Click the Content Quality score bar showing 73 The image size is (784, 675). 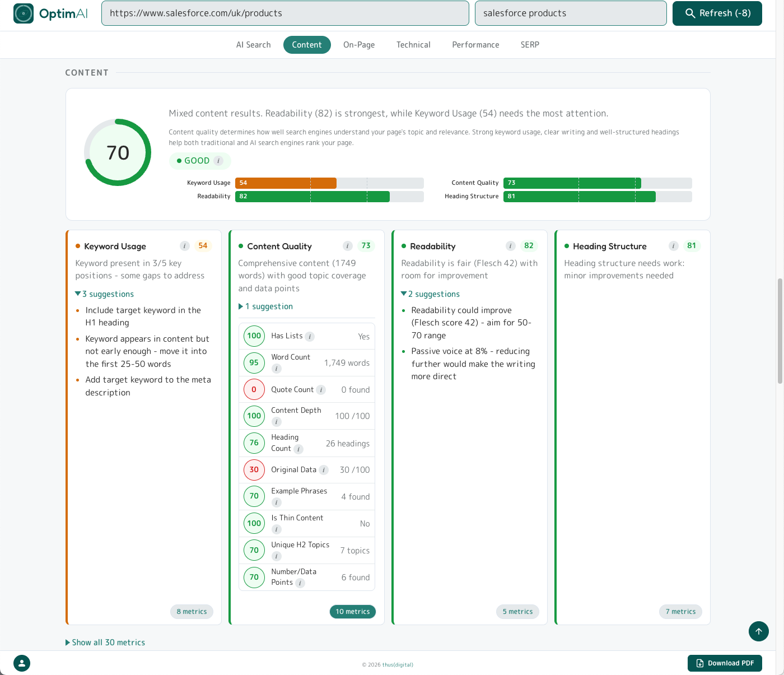[598, 183]
